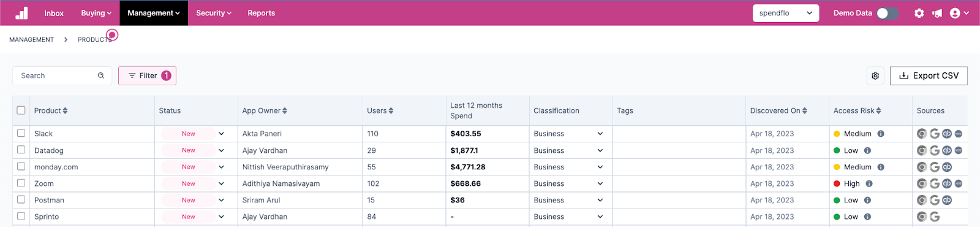The image size is (980, 227).
Task: Click app owner Adithiya Namasivayam
Action: click(281, 183)
